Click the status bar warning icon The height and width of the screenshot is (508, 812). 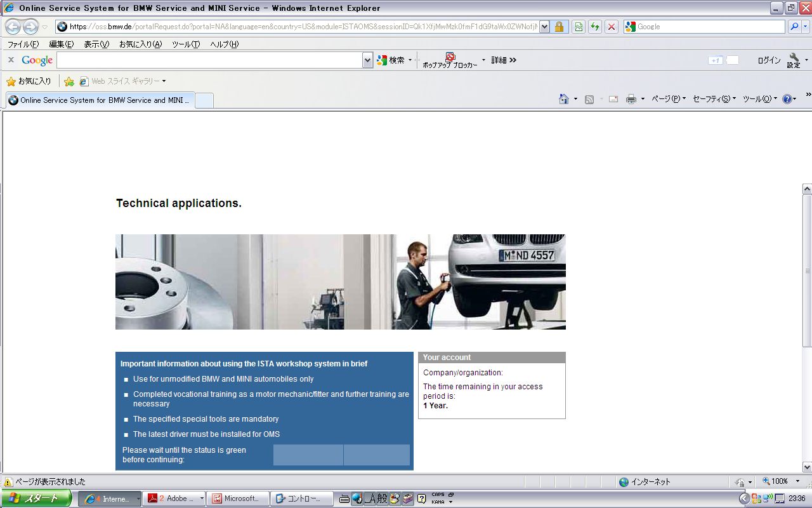pyautogui.click(x=8, y=482)
